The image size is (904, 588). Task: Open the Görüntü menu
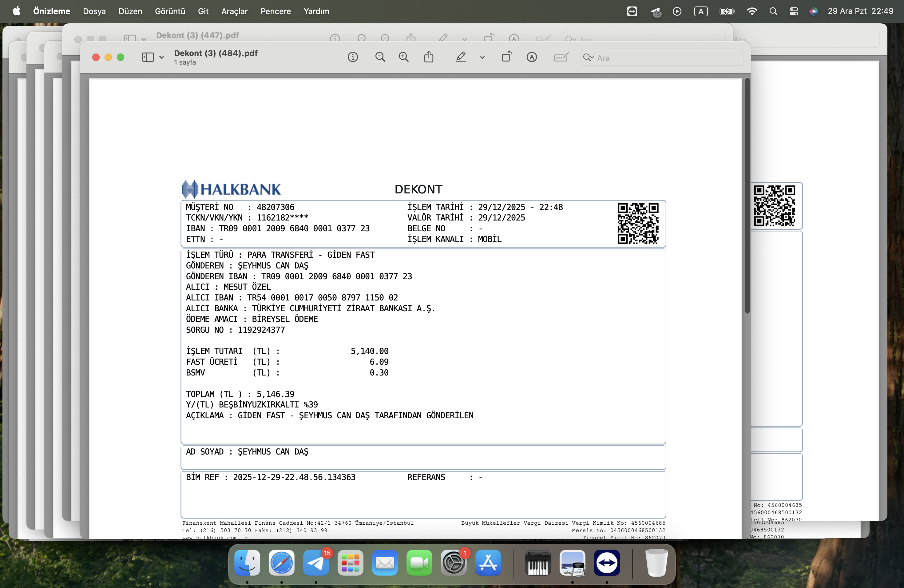[170, 11]
